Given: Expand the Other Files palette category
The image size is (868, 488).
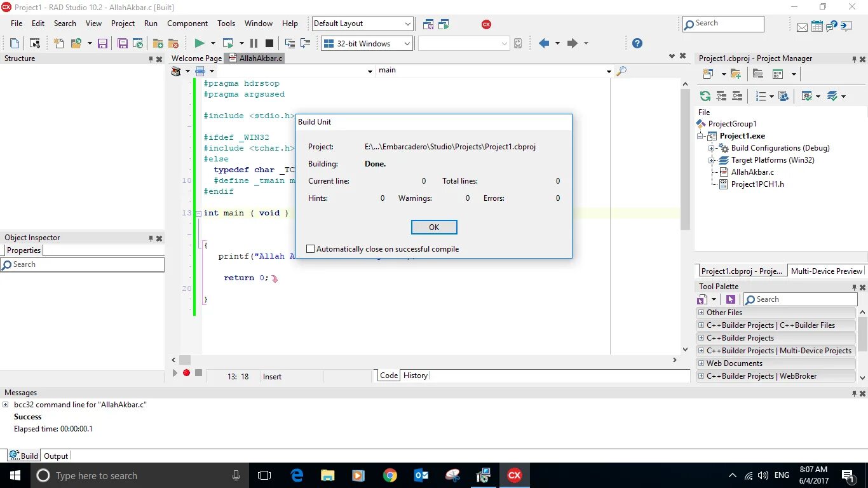Looking at the screenshot, I should 702,313.
